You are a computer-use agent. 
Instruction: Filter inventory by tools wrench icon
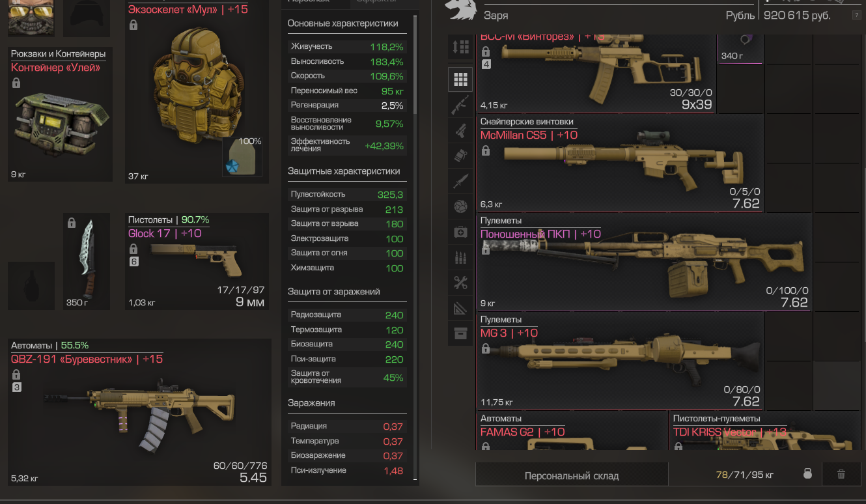pos(460,283)
